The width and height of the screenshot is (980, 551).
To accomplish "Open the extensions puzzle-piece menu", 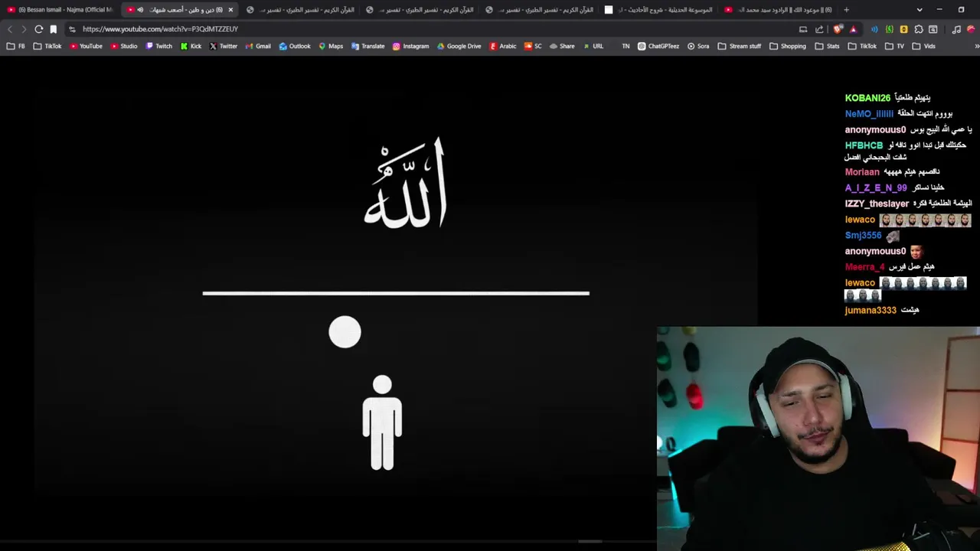I will [919, 29].
